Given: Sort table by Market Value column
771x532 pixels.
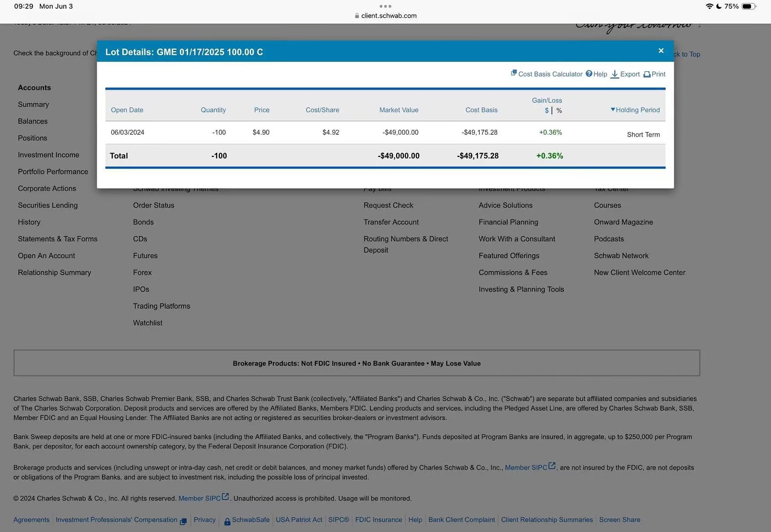Looking at the screenshot, I should pos(398,110).
